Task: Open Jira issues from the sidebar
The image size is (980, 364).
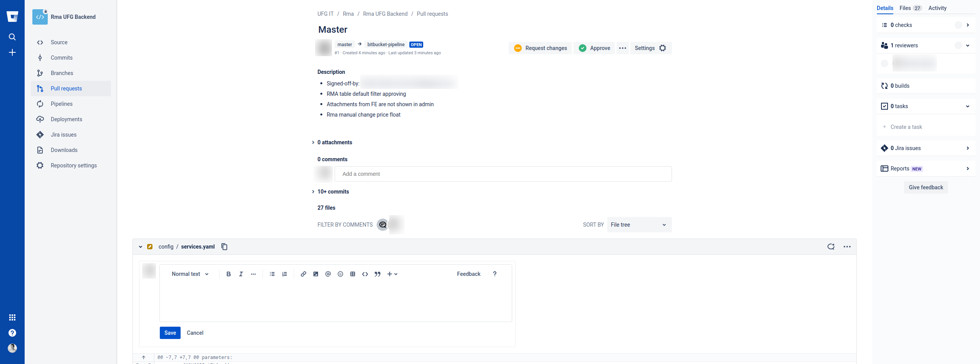Action: pos(63,135)
